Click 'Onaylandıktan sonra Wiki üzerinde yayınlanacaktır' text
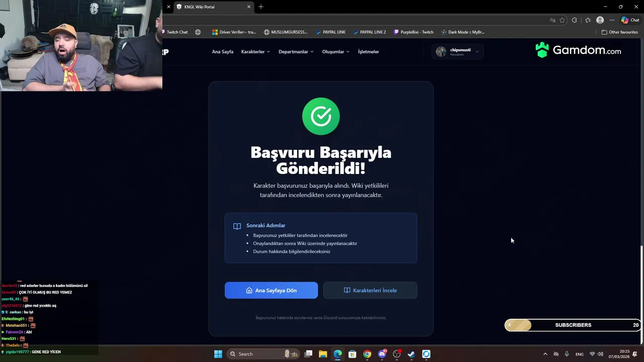 [x=305, y=243]
